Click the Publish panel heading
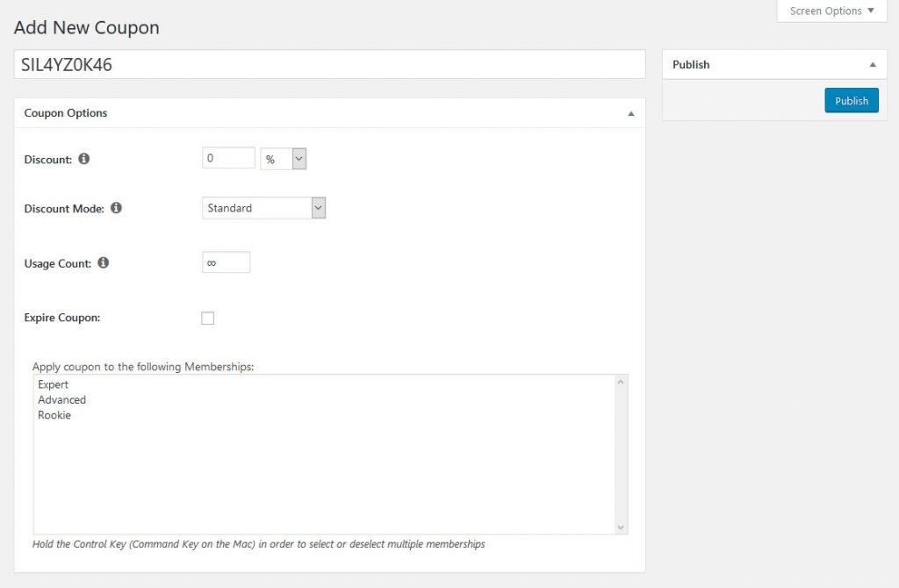Screen dimensions: 899x588 tap(691, 65)
